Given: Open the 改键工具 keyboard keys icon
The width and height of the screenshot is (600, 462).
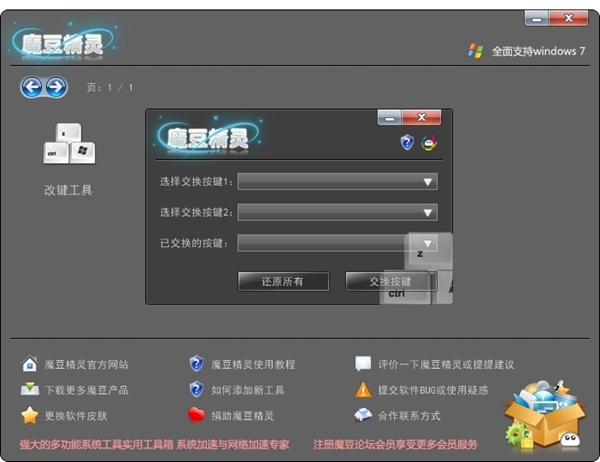Looking at the screenshot, I should 69,144.
